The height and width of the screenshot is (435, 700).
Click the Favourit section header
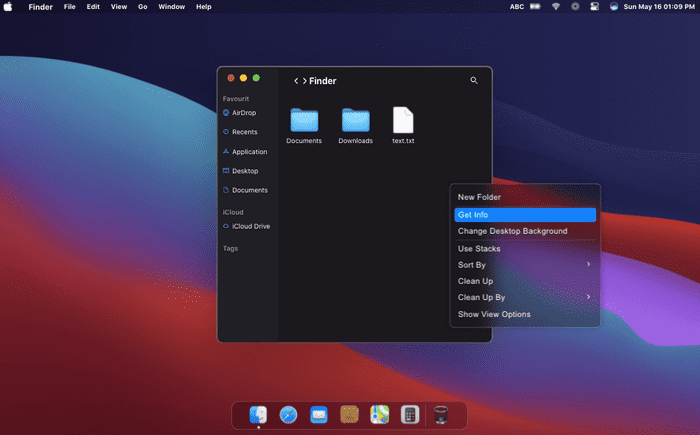pos(236,99)
